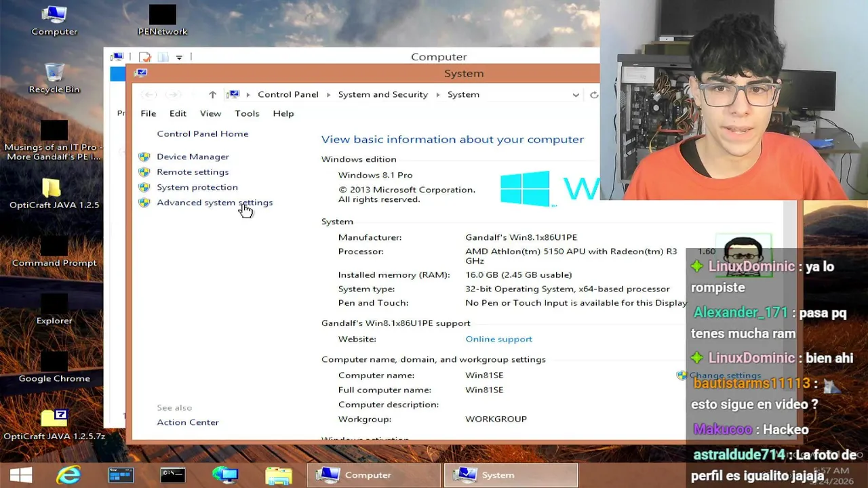
Task: Click the Computer window title text
Action: point(439,57)
